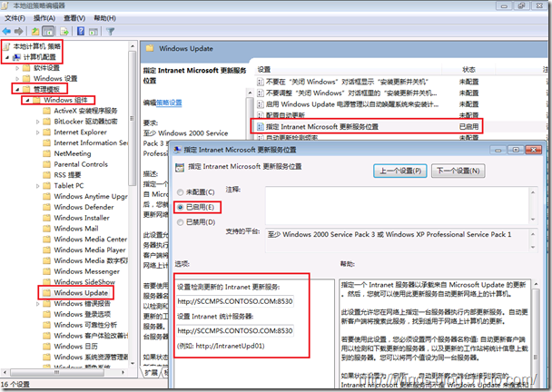The width and height of the screenshot is (552, 392).
Task: Expand the Windows 错误报告 node arrow
Action: tap(37, 304)
